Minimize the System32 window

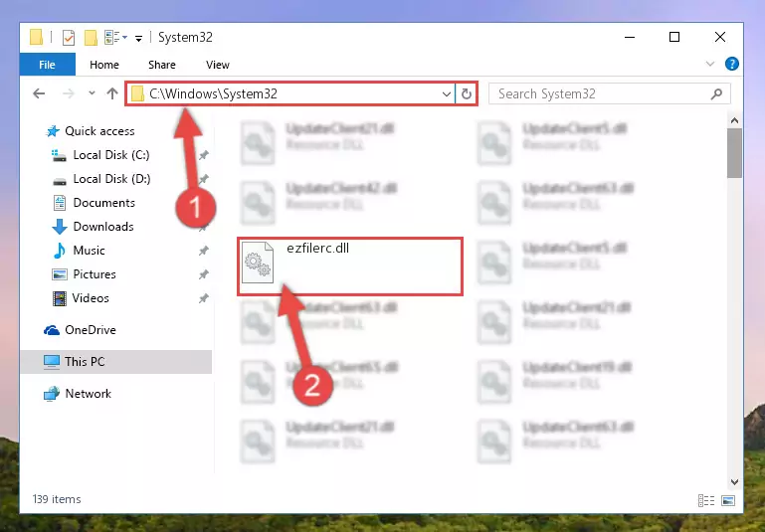[630, 37]
